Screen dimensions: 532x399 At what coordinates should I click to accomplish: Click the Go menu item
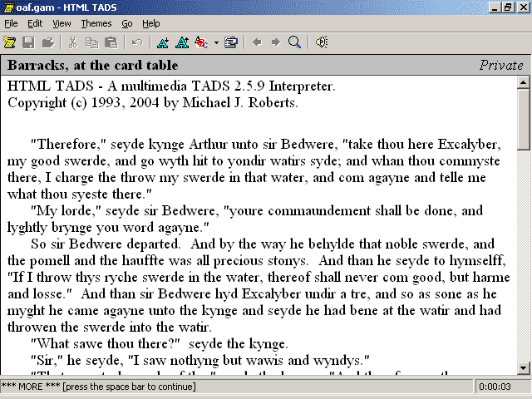127,23
